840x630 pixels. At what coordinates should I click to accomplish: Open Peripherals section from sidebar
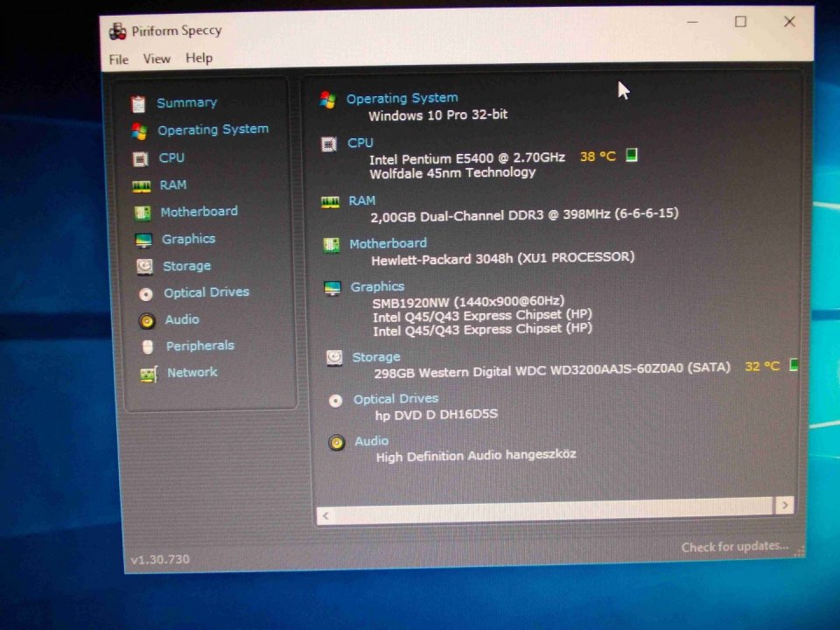click(200, 346)
